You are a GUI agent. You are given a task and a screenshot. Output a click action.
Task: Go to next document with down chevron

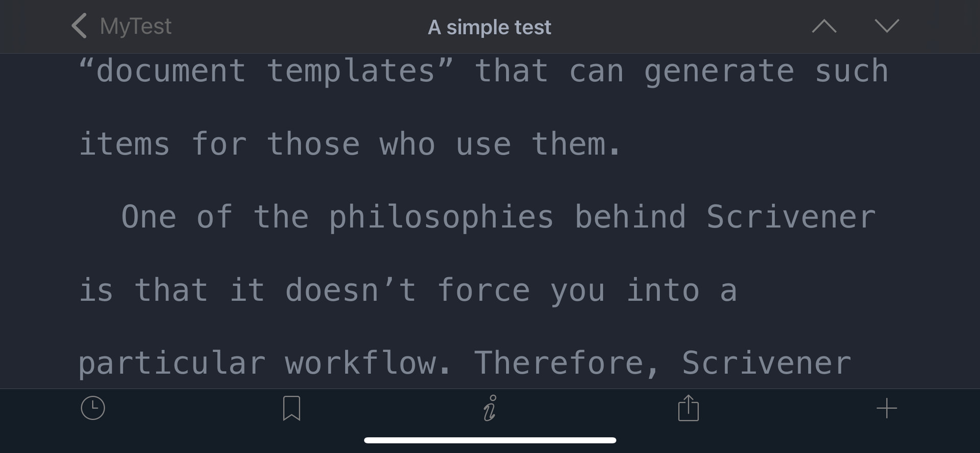coord(887,26)
